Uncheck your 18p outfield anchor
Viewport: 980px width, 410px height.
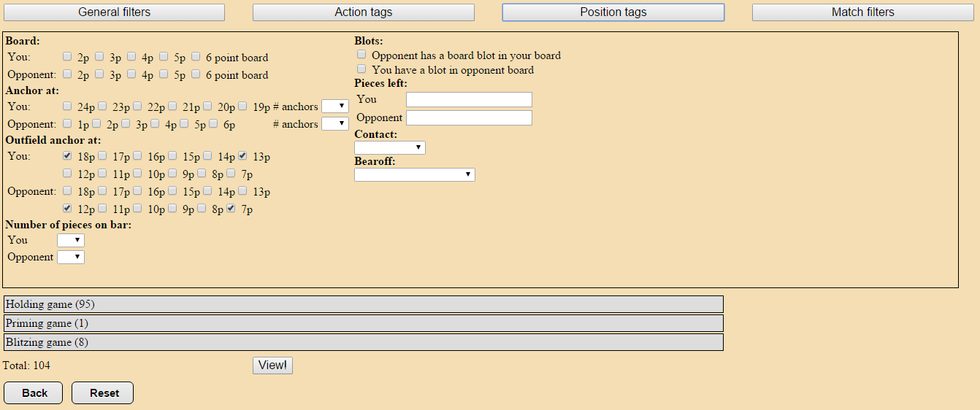coord(67,156)
